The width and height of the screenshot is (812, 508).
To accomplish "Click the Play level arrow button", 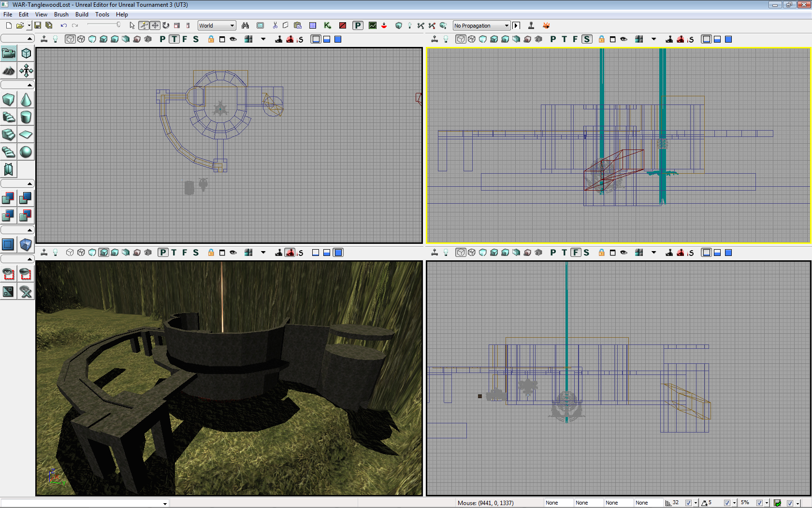I will tap(516, 26).
